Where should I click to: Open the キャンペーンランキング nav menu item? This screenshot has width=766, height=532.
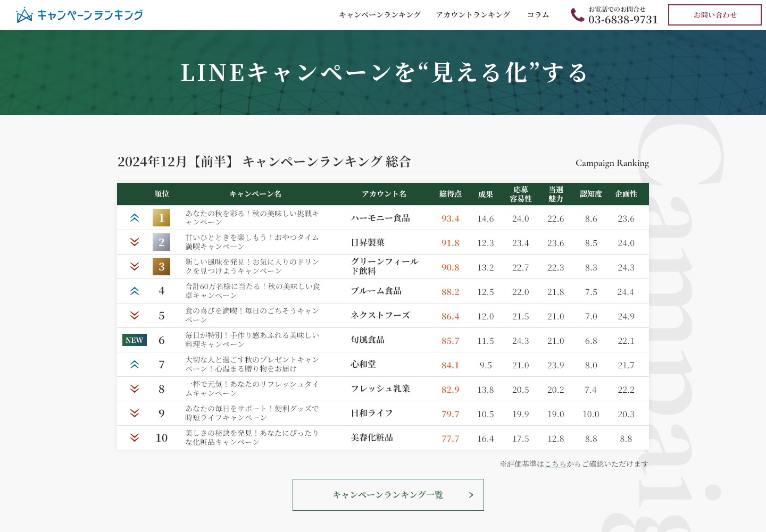coord(380,15)
